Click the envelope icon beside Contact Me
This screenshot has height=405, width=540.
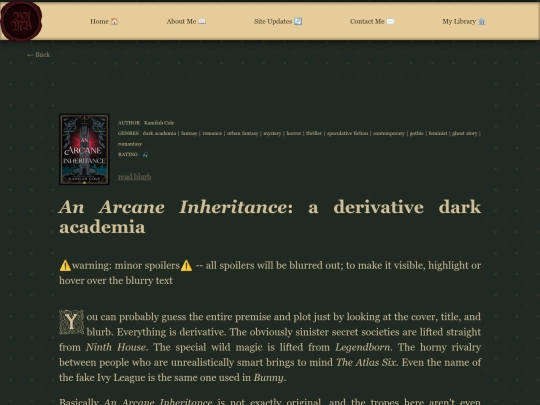(x=390, y=21)
